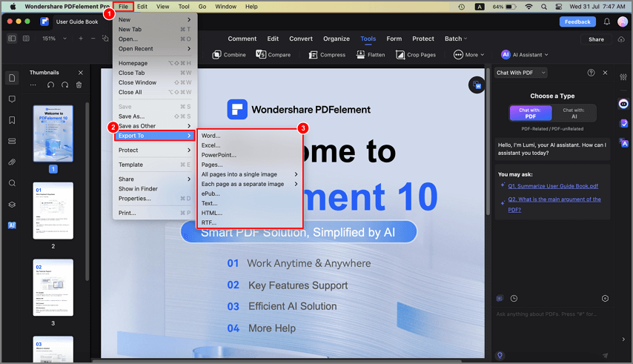Choose Print... from File menu
Viewport: 633px width, 364px height.
155,213
